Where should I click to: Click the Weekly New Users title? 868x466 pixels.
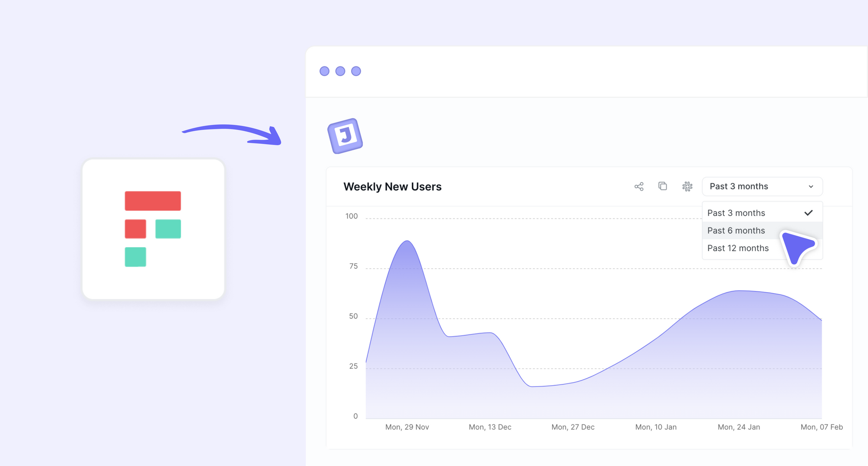392,187
